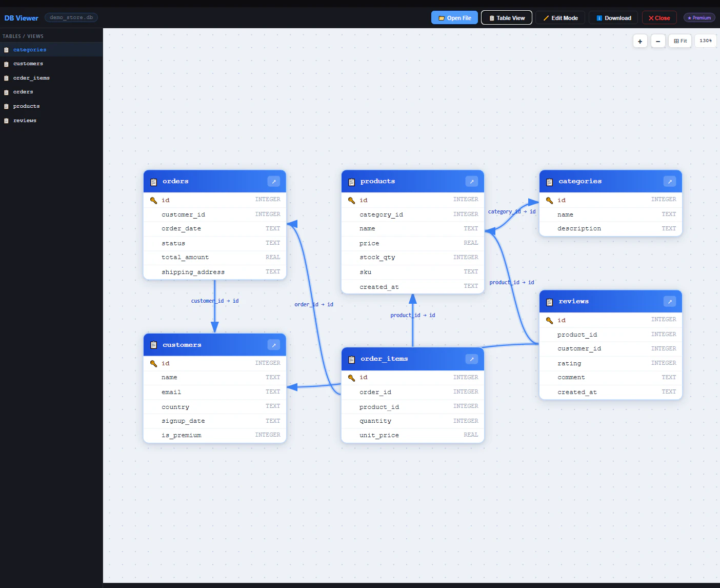720x588 pixels.
Task: Open the orders table via its header arrow icon
Action: click(274, 181)
